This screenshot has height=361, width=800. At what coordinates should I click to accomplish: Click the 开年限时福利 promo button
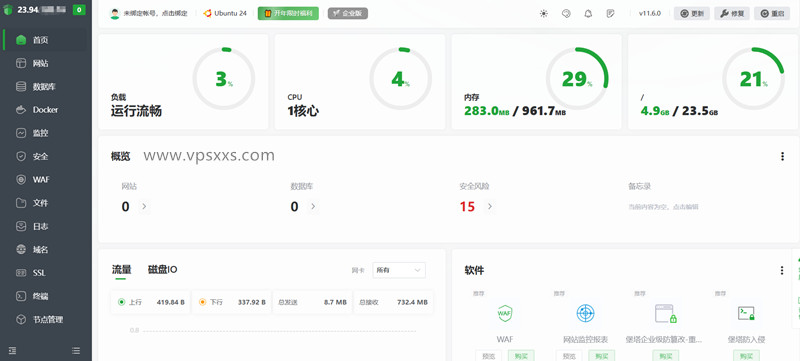click(x=288, y=14)
